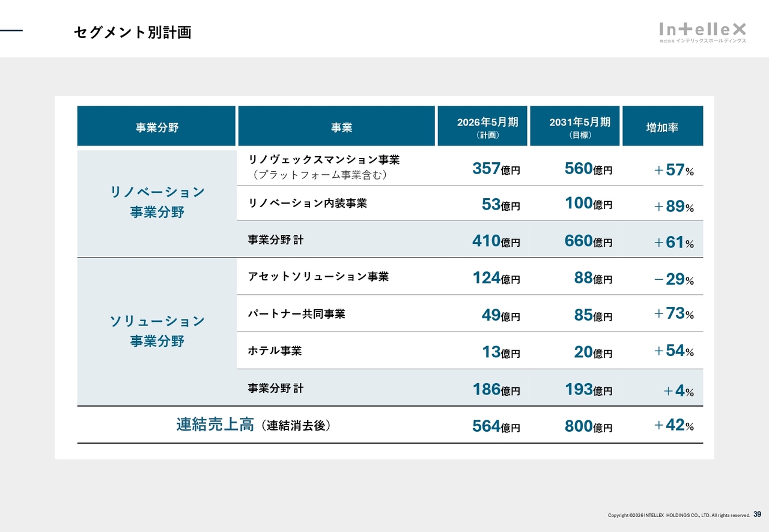Click the パートナー共同事業 row label
The height and width of the screenshot is (532, 769).
tap(296, 314)
